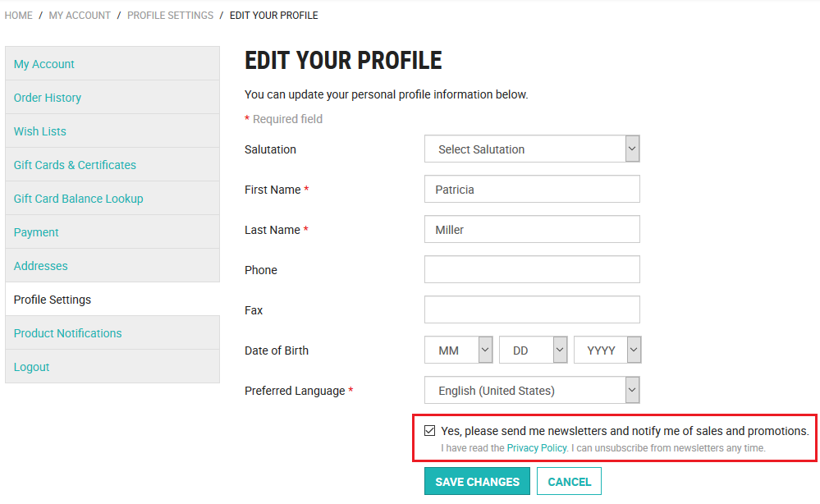Open Gift Cards & Certificates page
Screen dimensions: 820x504
75,164
